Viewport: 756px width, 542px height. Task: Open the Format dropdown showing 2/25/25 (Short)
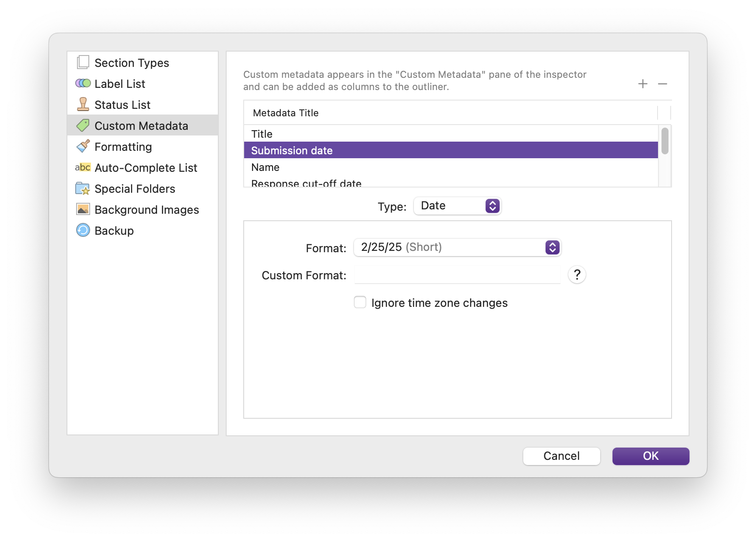tap(457, 247)
